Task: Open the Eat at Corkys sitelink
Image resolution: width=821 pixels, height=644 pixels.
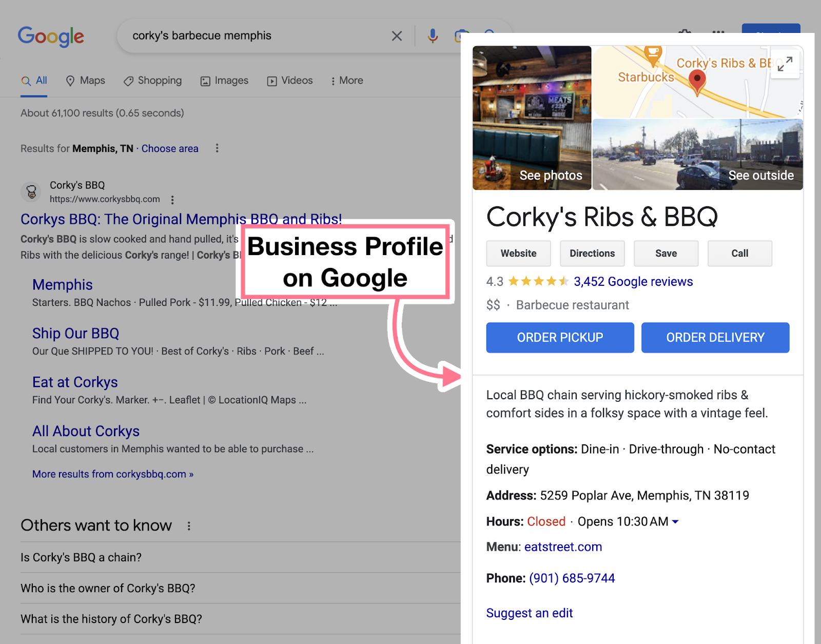Action: click(75, 382)
